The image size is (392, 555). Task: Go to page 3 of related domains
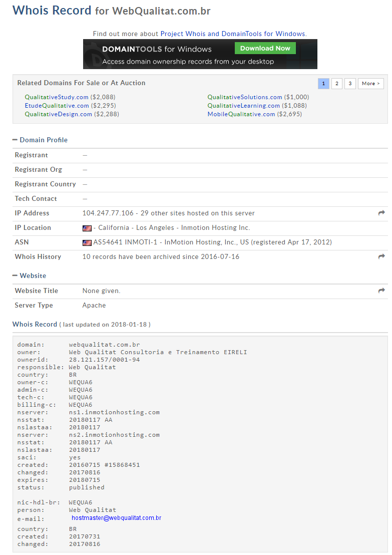pos(350,84)
